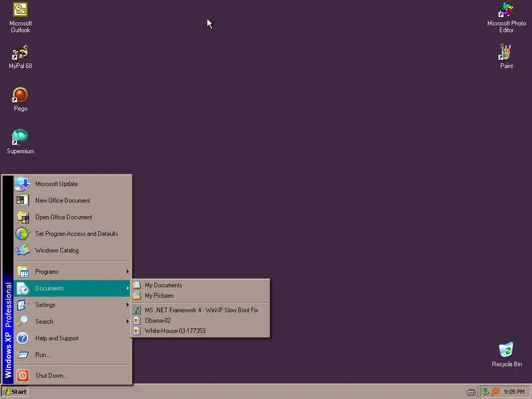Click the orange magnifier tray icon

(x=495, y=392)
